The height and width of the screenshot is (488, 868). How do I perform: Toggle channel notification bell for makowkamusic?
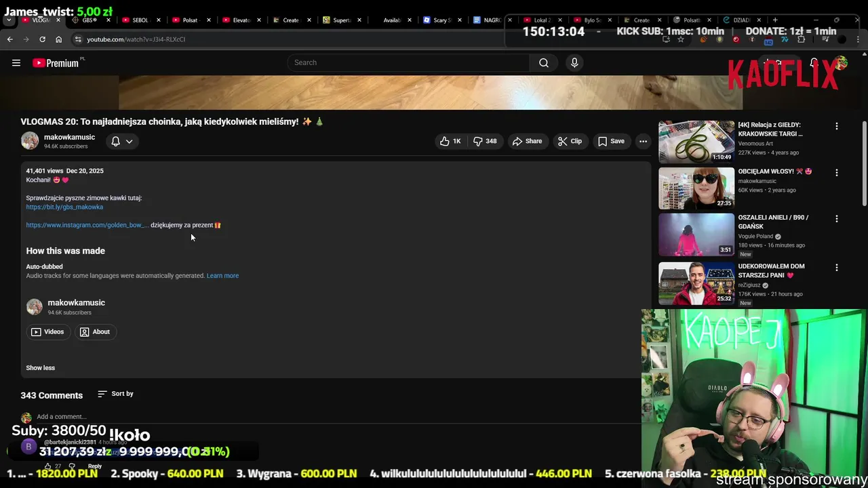click(116, 141)
